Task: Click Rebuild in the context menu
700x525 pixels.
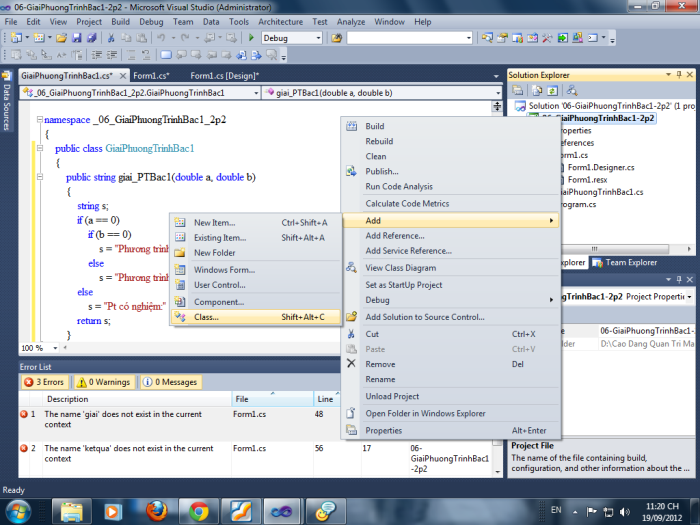Action: point(451,142)
